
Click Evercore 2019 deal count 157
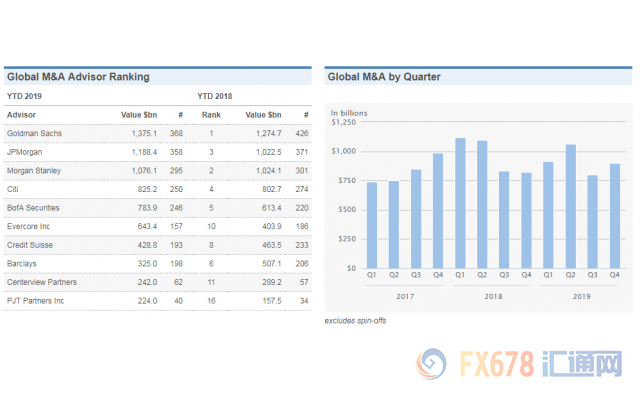(x=176, y=227)
